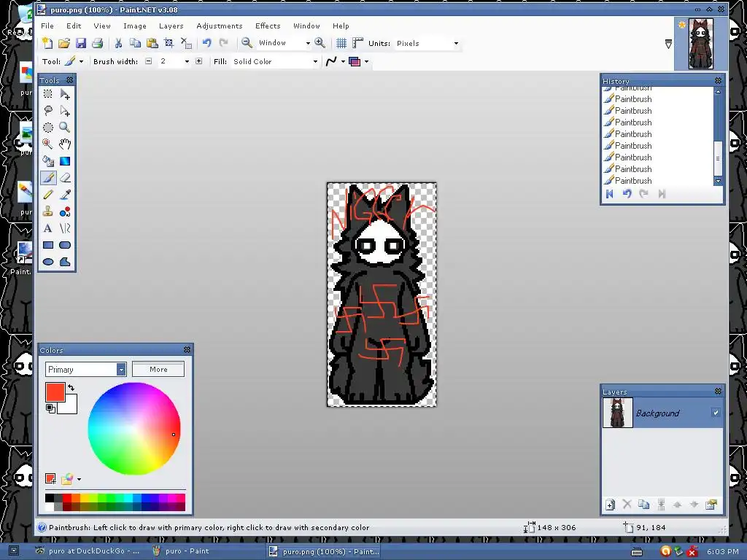Click Undo in History panel
This screenshot has width=747, height=560.
pyautogui.click(x=627, y=193)
